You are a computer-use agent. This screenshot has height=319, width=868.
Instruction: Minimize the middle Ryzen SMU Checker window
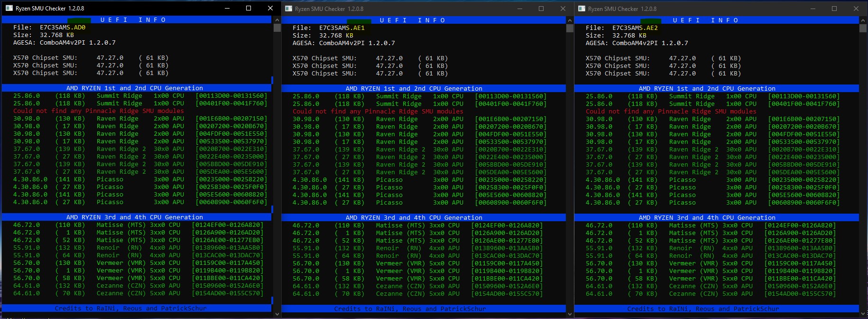point(519,9)
